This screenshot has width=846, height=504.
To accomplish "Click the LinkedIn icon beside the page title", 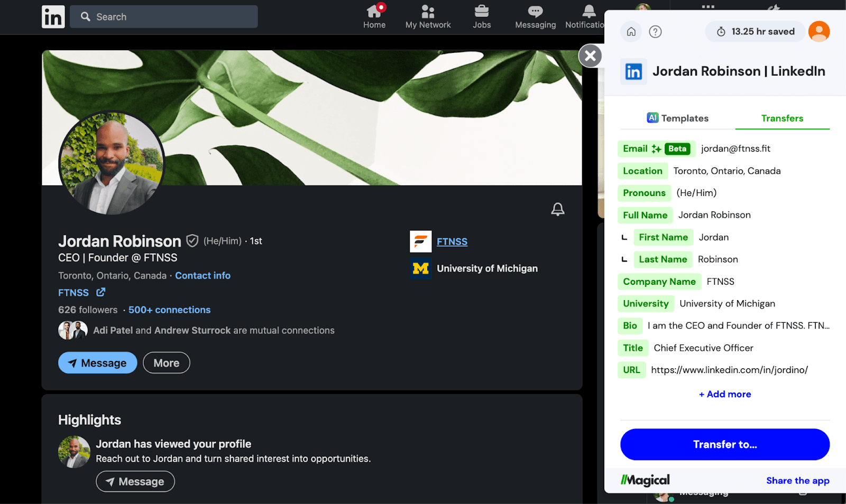I will pos(633,71).
